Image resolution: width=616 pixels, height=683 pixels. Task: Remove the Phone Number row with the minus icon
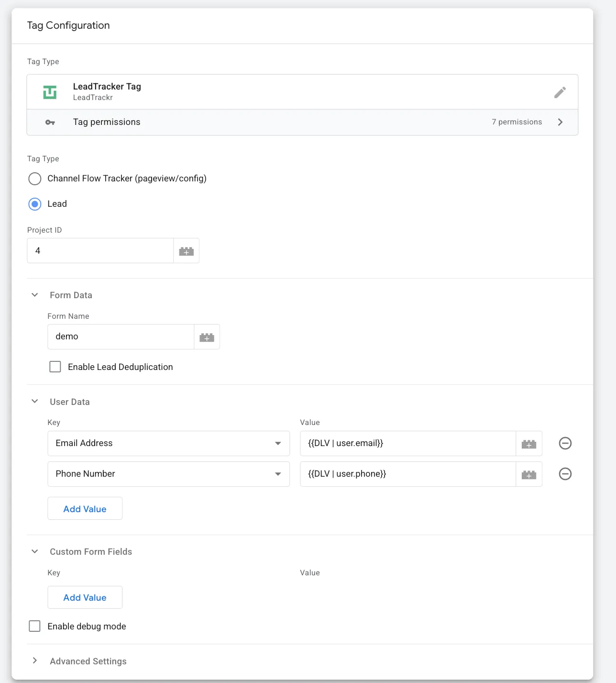tap(565, 474)
